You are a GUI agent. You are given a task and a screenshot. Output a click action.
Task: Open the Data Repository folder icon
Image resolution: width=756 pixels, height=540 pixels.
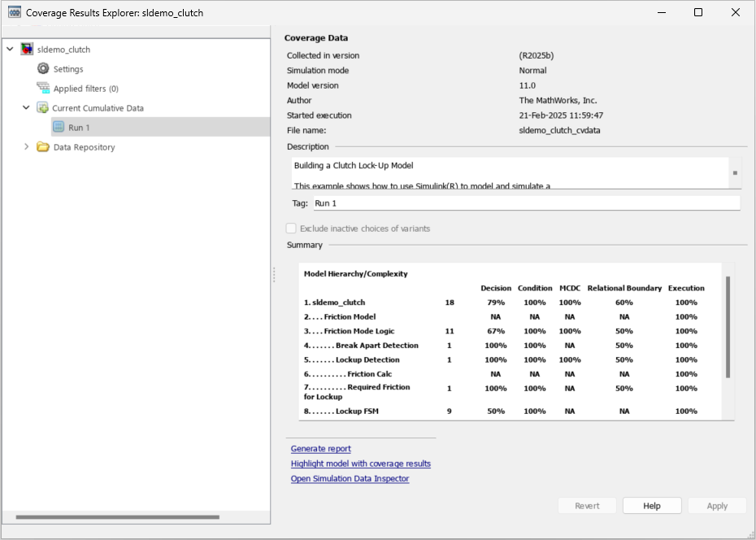pyautogui.click(x=44, y=147)
